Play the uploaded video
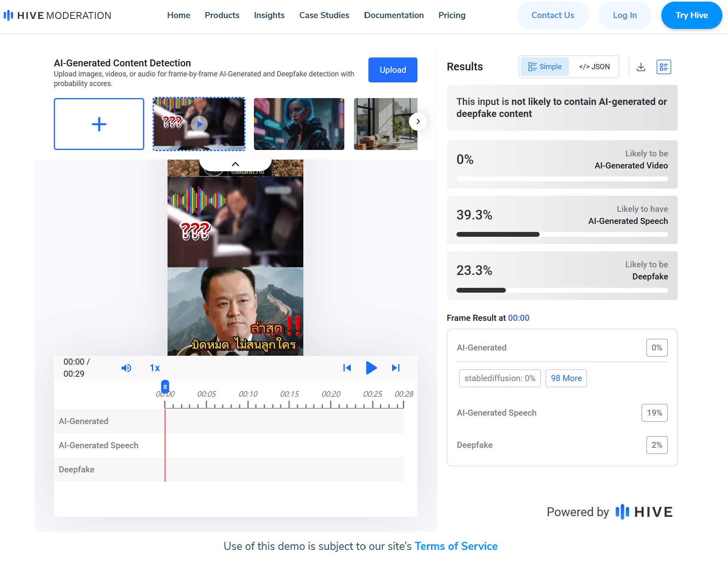Viewport: 728px width, 566px height. (x=371, y=368)
